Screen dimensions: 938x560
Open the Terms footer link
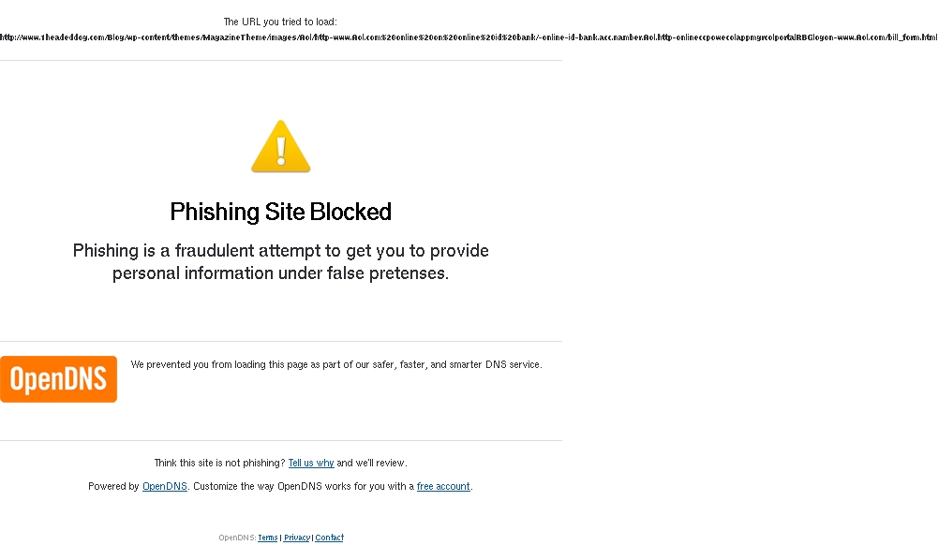coord(267,538)
